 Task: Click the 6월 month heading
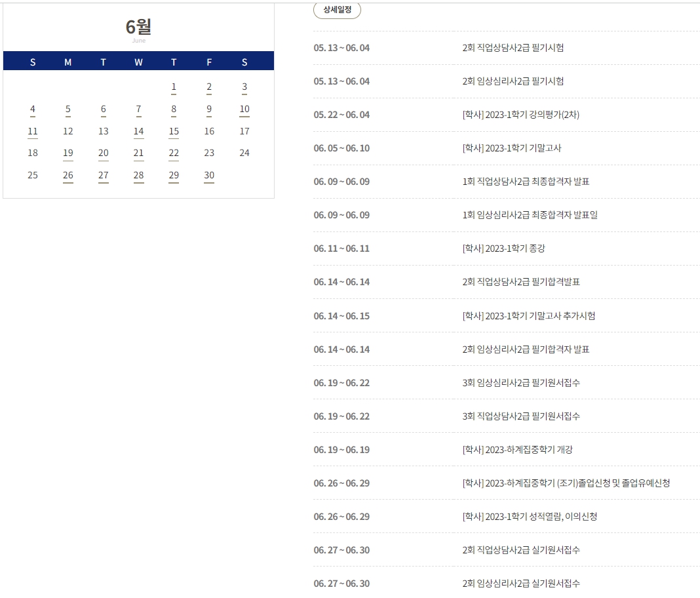(138, 28)
